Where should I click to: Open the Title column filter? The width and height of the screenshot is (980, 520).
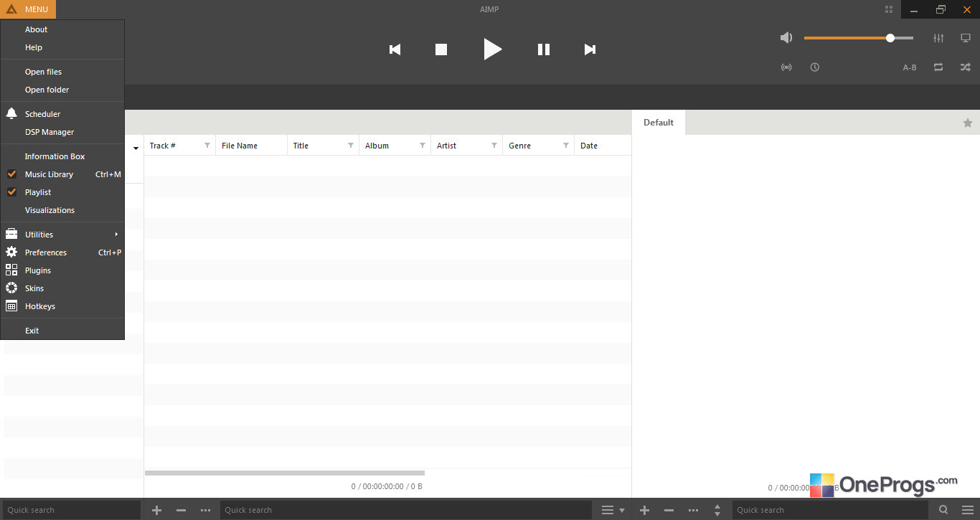[x=351, y=146]
